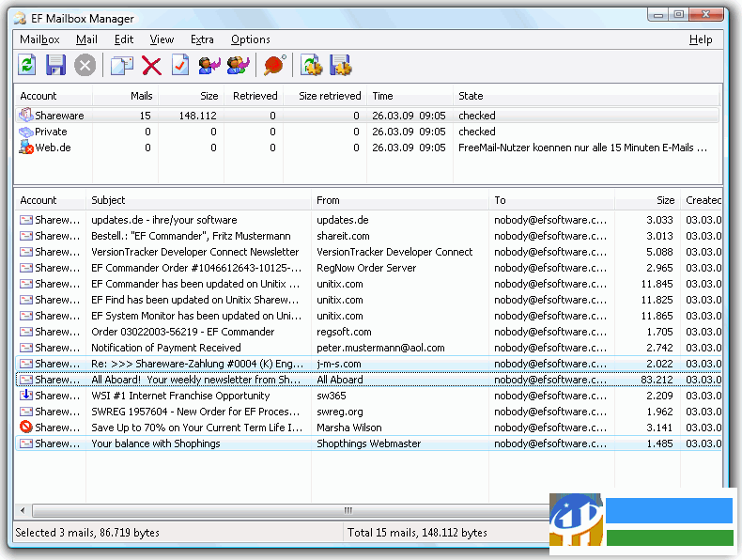
Task: Sort accounts by Retrieved column header
Action: point(254,96)
